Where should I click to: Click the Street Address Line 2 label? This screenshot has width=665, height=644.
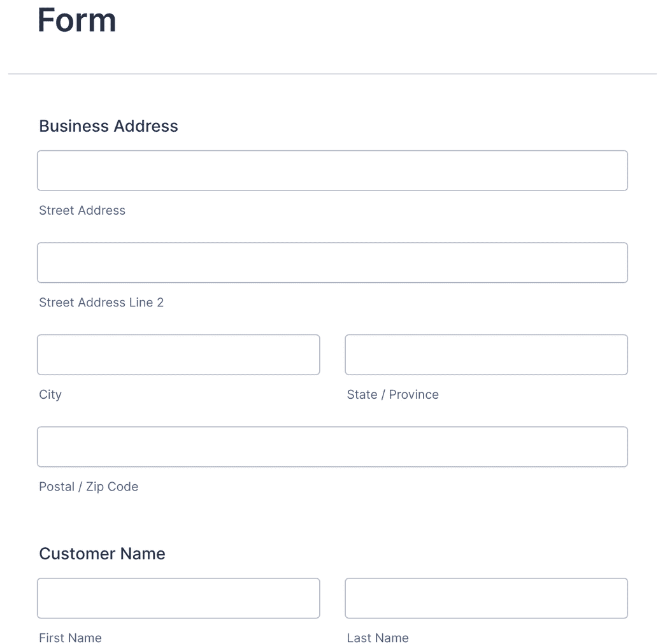coord(101,303)
